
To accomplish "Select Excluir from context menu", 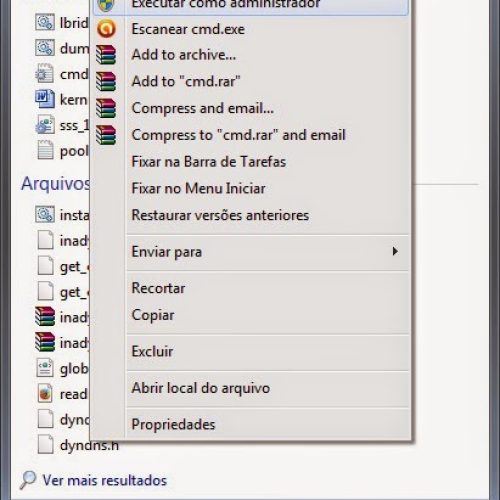I will 251,352.
